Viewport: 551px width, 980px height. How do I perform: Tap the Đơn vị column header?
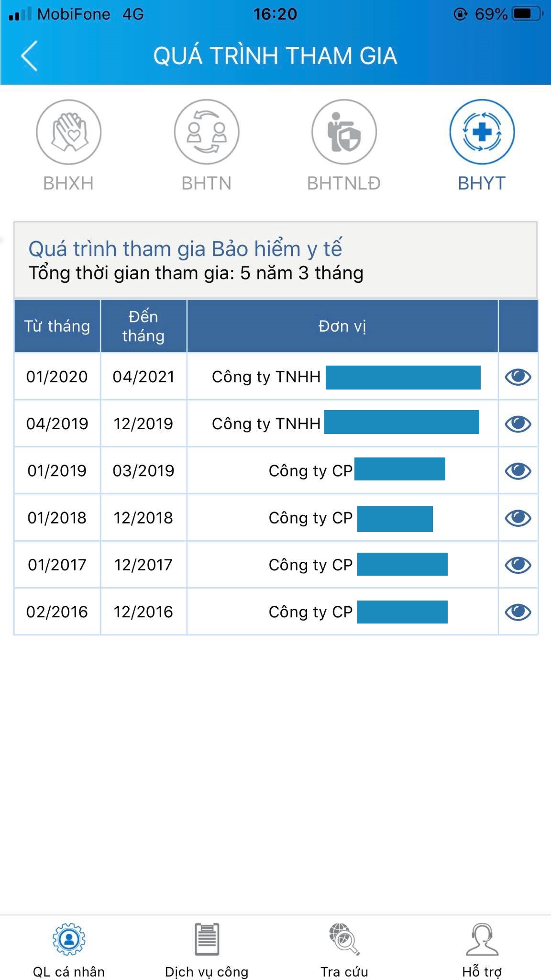point(342,325)
